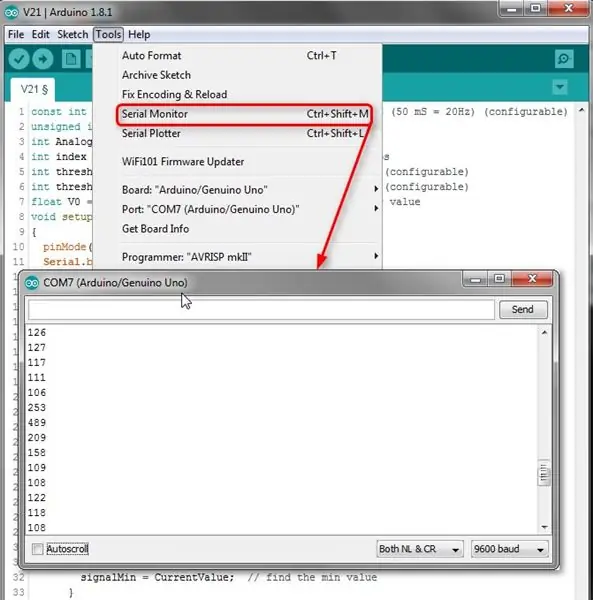
Task: Click the code line 'signalMin = CurrentValue;'
Action: pyautogui.click(x=157, y=577)
